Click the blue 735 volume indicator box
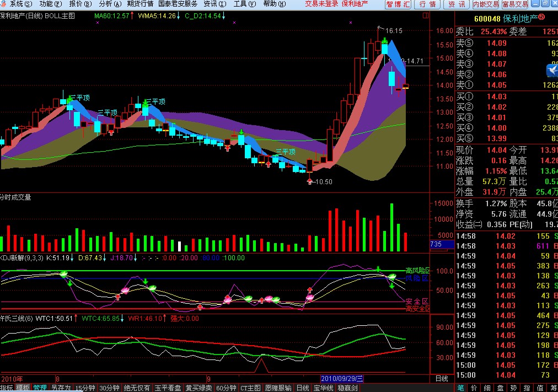 click(x=442, y=244)
